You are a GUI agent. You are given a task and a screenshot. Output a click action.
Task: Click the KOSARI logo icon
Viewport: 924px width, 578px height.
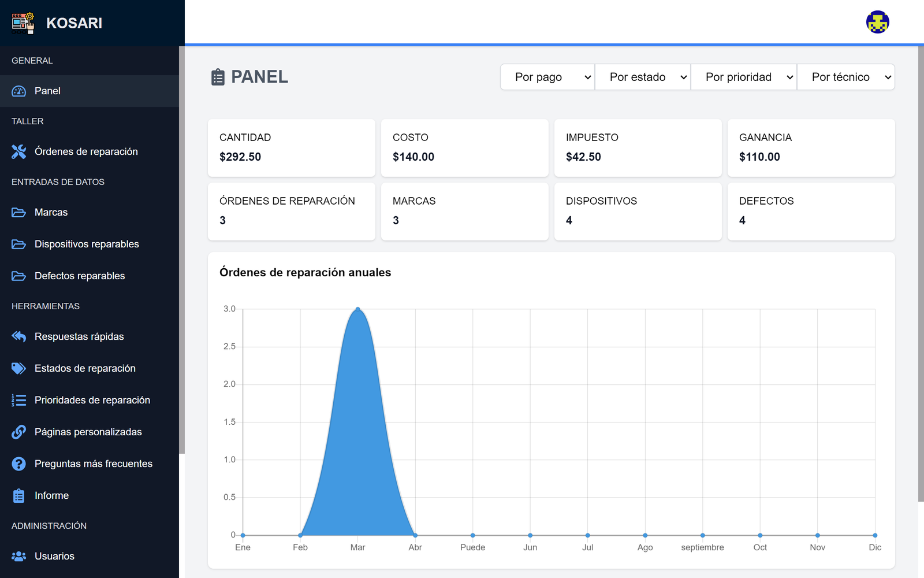(x=23, y=23)
